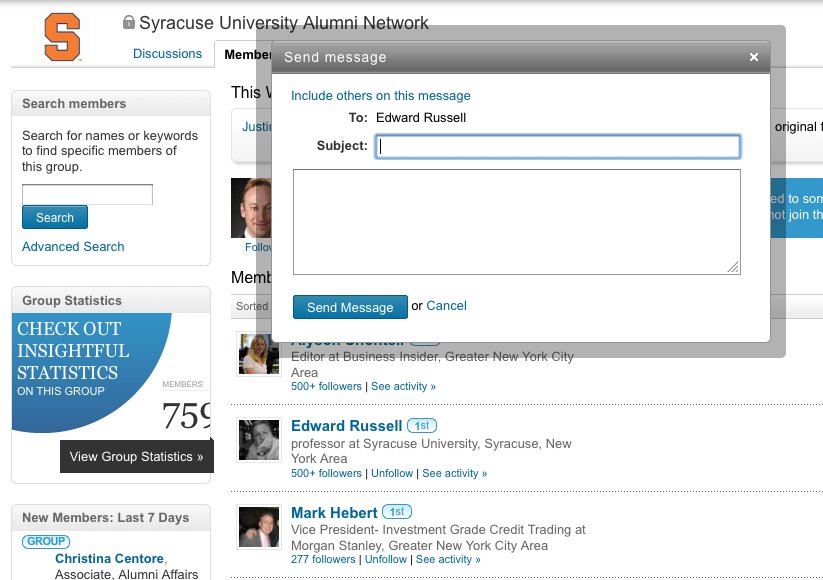The image size is (823, 580).
Task: Cancel the message dialog
Action: click(446, 306)
